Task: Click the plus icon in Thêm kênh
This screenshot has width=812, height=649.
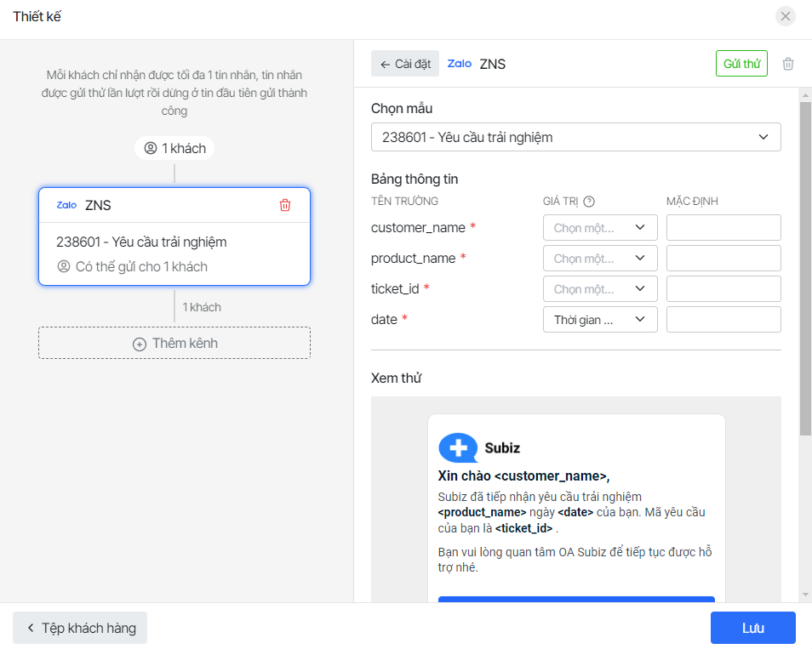Action: (x=140, y=344)
